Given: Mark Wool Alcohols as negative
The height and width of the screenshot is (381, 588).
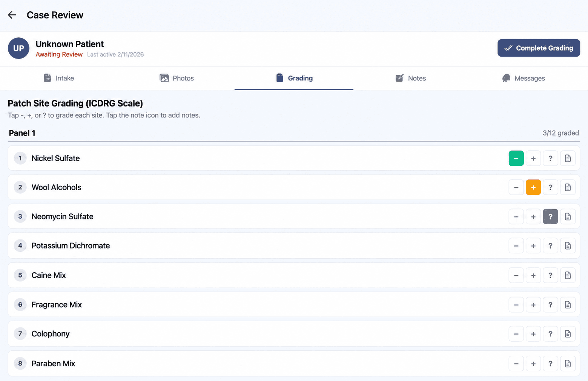Looking at the screenshot, I should 516,187.
